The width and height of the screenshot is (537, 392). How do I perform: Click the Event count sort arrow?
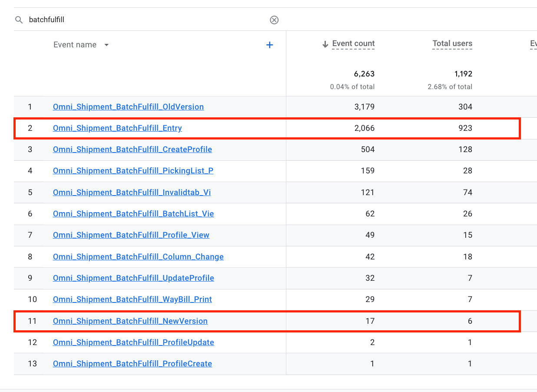[325, 44]
